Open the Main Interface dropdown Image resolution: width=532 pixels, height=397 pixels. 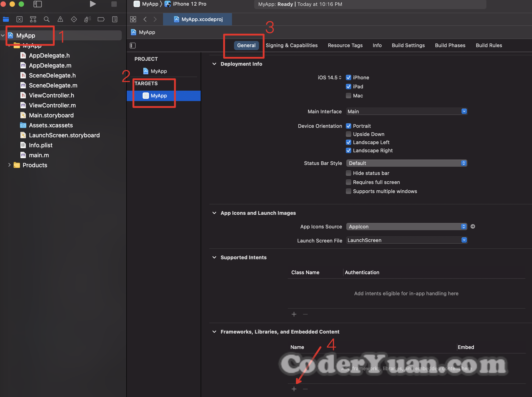[x=407, y=111]
